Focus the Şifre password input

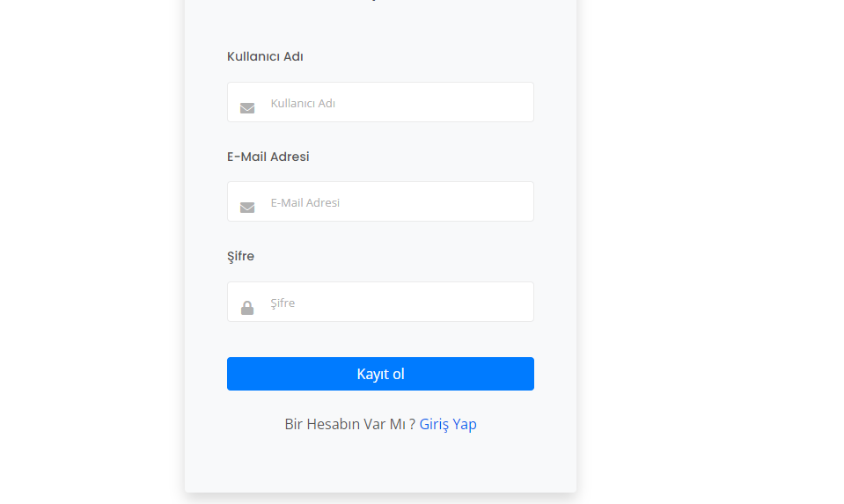pos(380,302)
